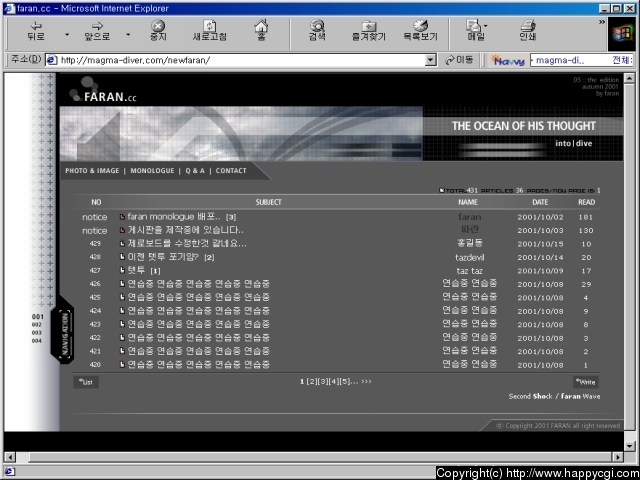Click the SUBJECT column header
Image resolution: width=640 pixels, height=480 pixels.
pyautogui.click(x=269, y=202)
